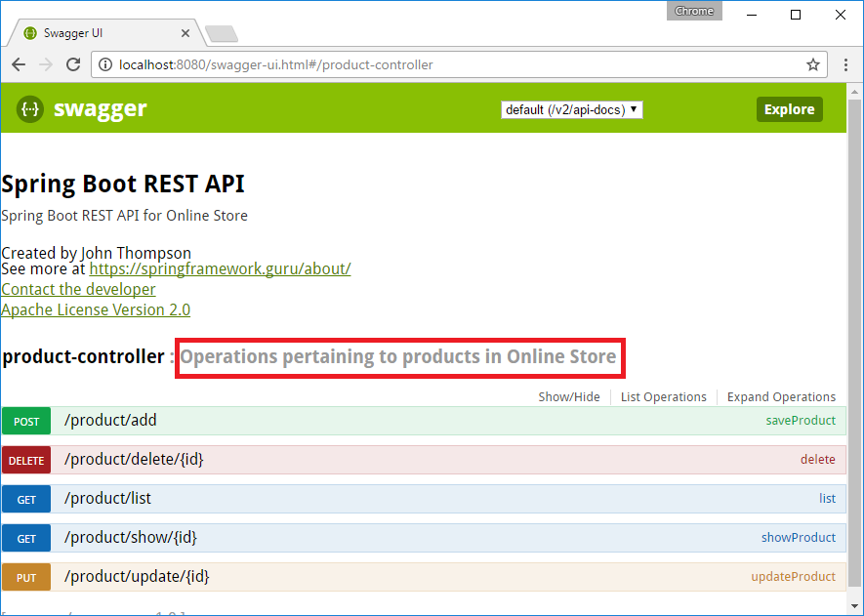Viewport: 864px width, 616px height.
Task: Select the GET badge beside /product/list
Action: pos(26,499)
